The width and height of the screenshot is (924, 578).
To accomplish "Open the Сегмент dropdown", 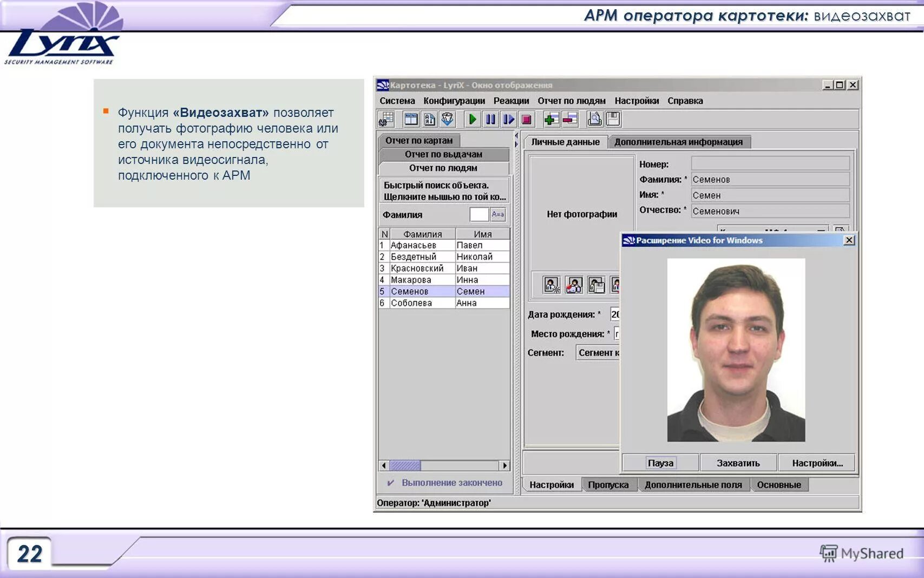I will (x=598, y=352).
